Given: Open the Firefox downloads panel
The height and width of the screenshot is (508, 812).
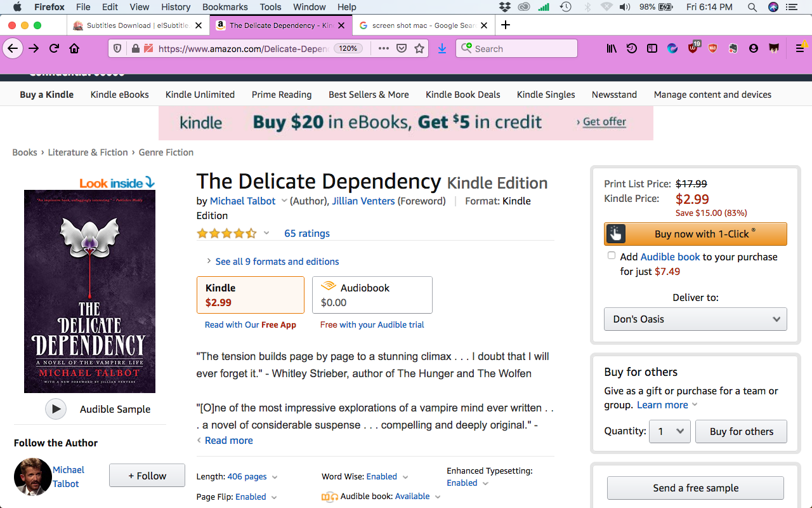Looking at the screenshot, I should pos(442,48).
